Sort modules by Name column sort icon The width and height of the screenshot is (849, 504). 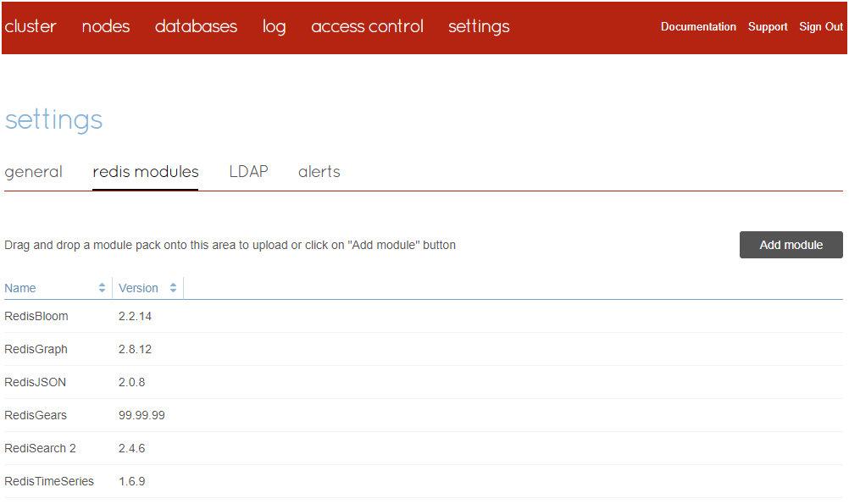103,288
